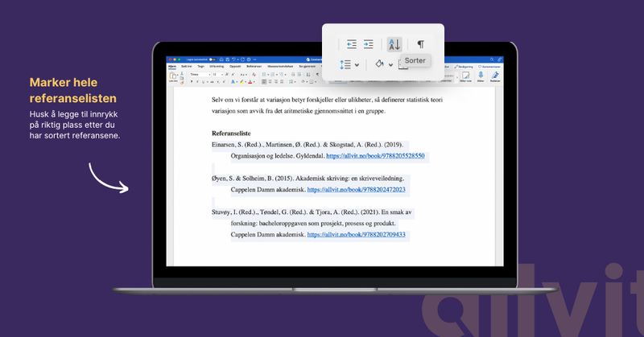The width and height of the screenshot is (644, 337).
Task: Open the Utforming ribbon tab
Action: coord(217,66)
